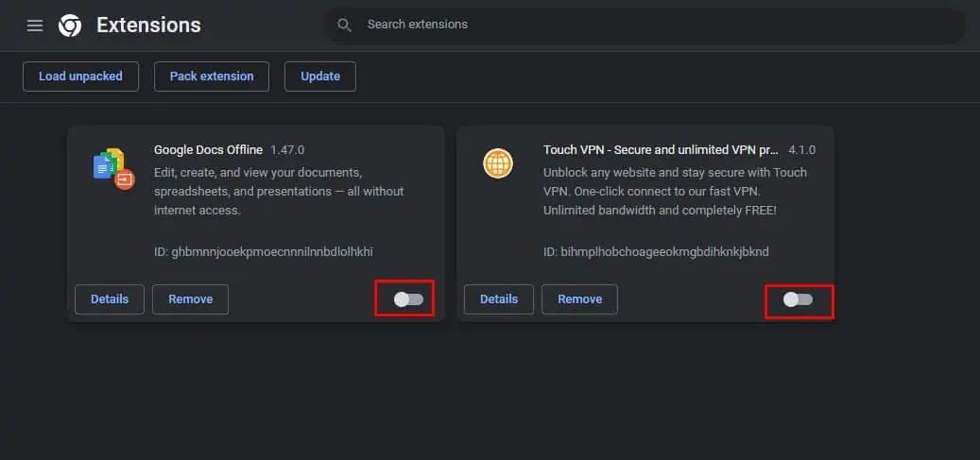Open the hamburger main menu

35,26
